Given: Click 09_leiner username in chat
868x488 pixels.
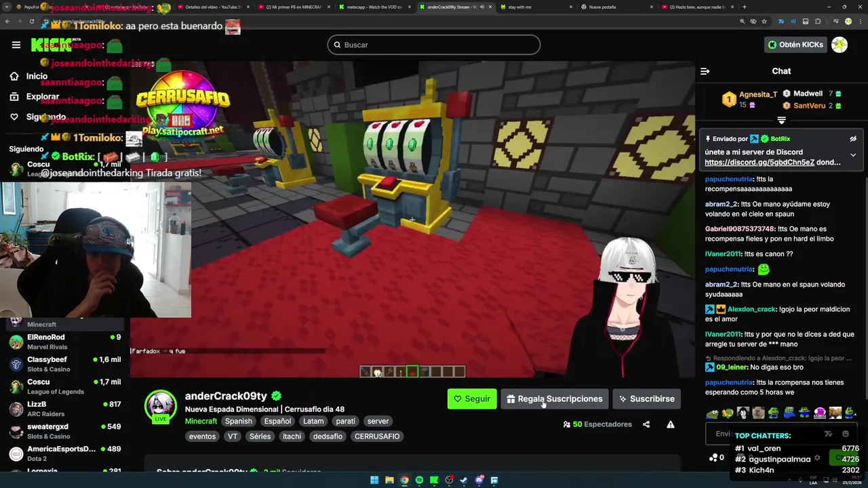Looking at the screenshot, I should pyautogui.click(x=732, y=367).
